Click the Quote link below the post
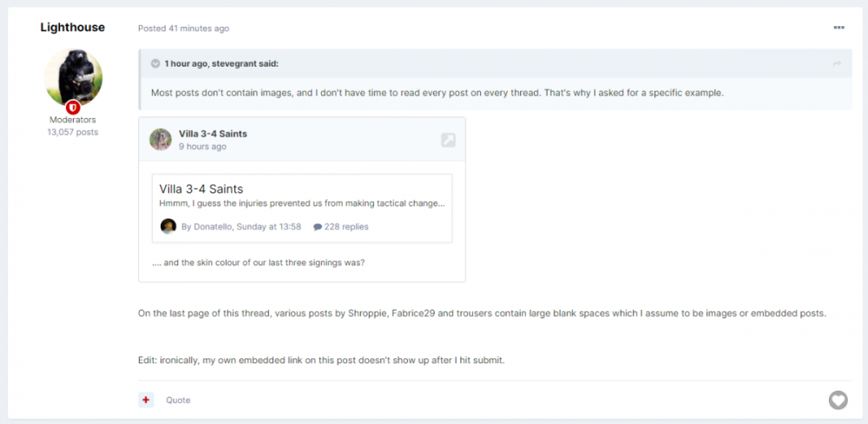This screenshot has height=424, width=868. click(x=178, y=401)
